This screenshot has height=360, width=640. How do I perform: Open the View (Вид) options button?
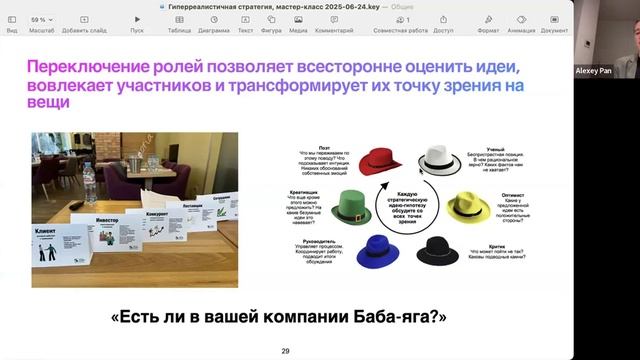pyautogui.click(x=12, y=20)
